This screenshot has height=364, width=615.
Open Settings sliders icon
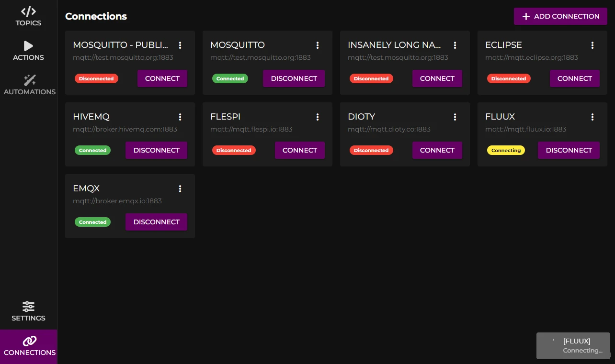[x=29, y=307]
